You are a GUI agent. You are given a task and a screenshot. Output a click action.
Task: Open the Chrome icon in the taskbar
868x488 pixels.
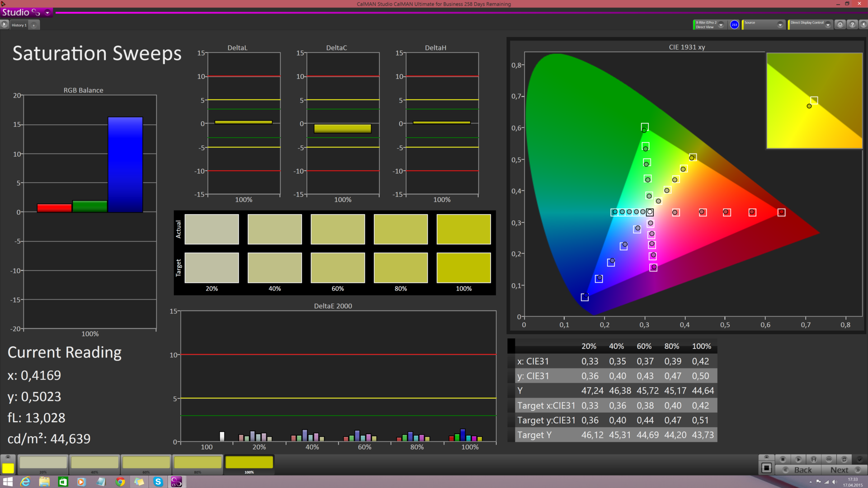click(120, 482)
